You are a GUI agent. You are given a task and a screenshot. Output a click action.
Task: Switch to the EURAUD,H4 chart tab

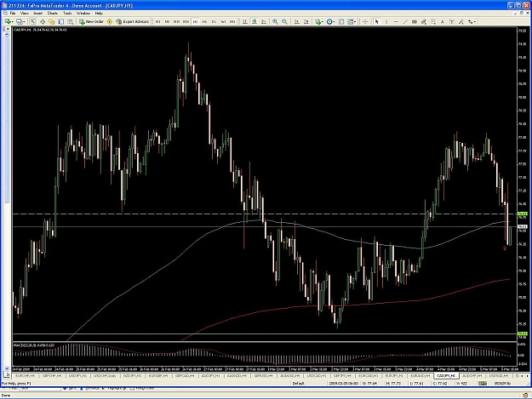pos(420,376)
